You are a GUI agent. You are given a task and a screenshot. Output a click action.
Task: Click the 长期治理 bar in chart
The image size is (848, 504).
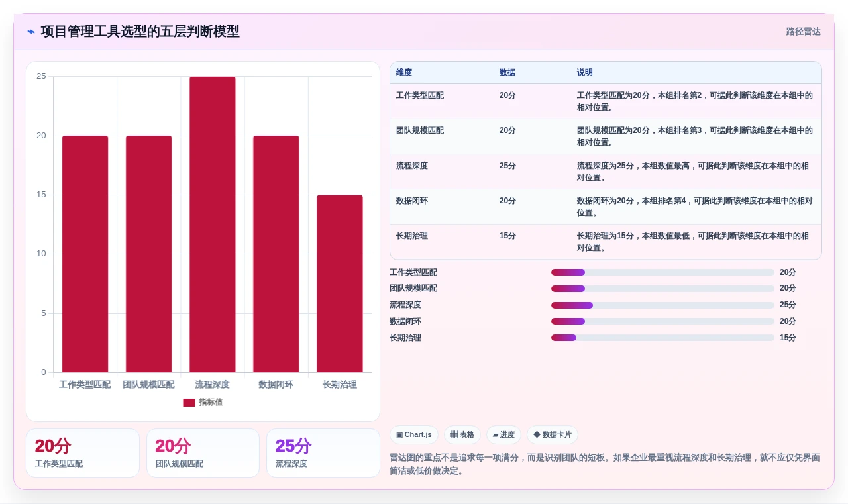pyautogui.click(x=340, y=283)
